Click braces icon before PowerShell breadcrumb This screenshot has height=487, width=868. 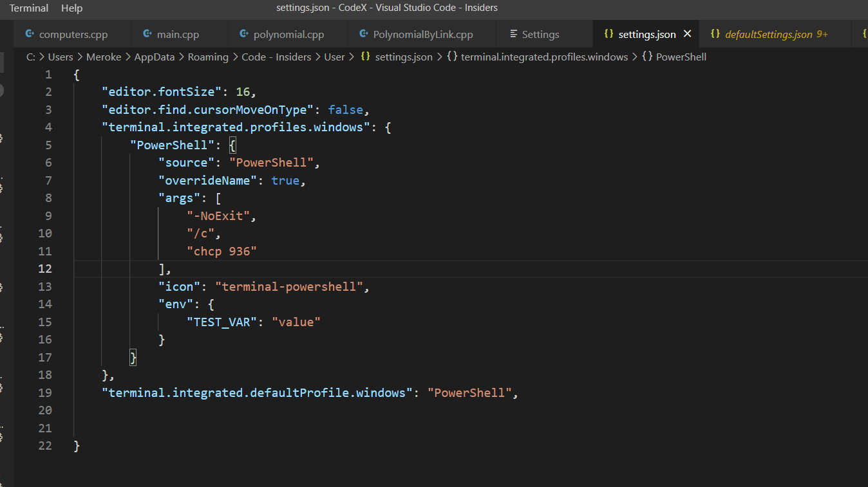click(x=647, y=57)
